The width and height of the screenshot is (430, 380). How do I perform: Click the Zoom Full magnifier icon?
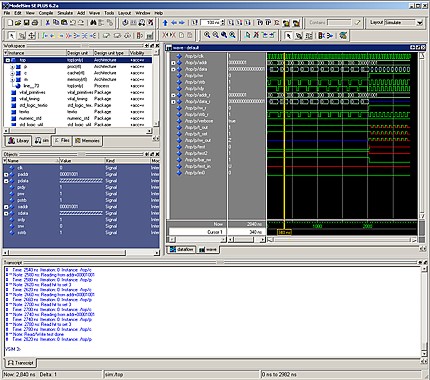pyautogui.click(x=224, y=35)
